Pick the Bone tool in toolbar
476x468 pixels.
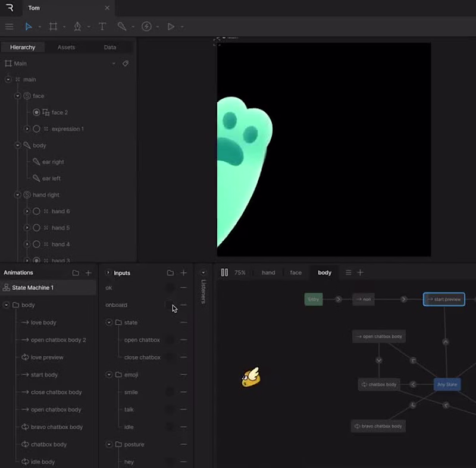pyautogui.click(x=122, y=27)
